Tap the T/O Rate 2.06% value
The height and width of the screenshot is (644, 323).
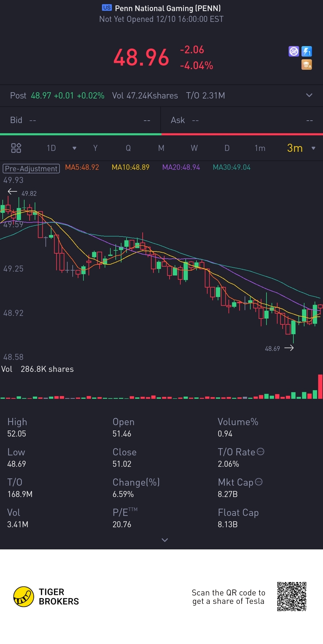pyautogui.click(x=228, y=464)
